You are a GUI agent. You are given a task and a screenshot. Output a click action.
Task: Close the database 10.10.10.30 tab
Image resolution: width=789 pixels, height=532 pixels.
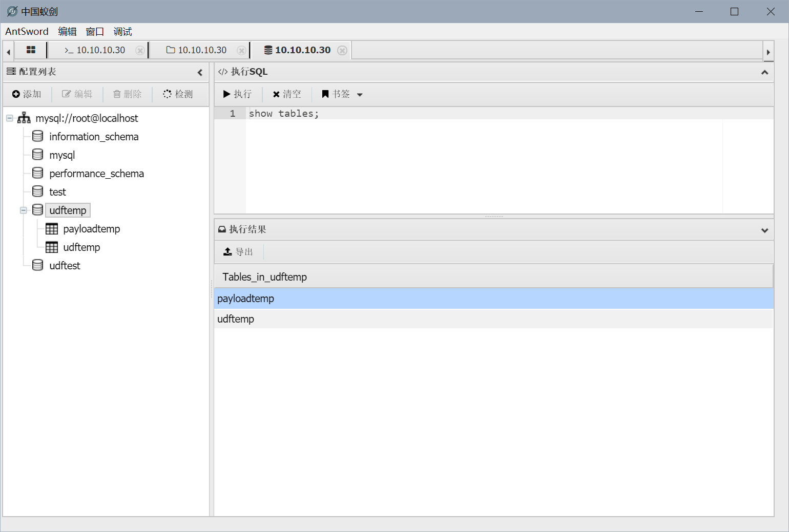click(342, 50)
